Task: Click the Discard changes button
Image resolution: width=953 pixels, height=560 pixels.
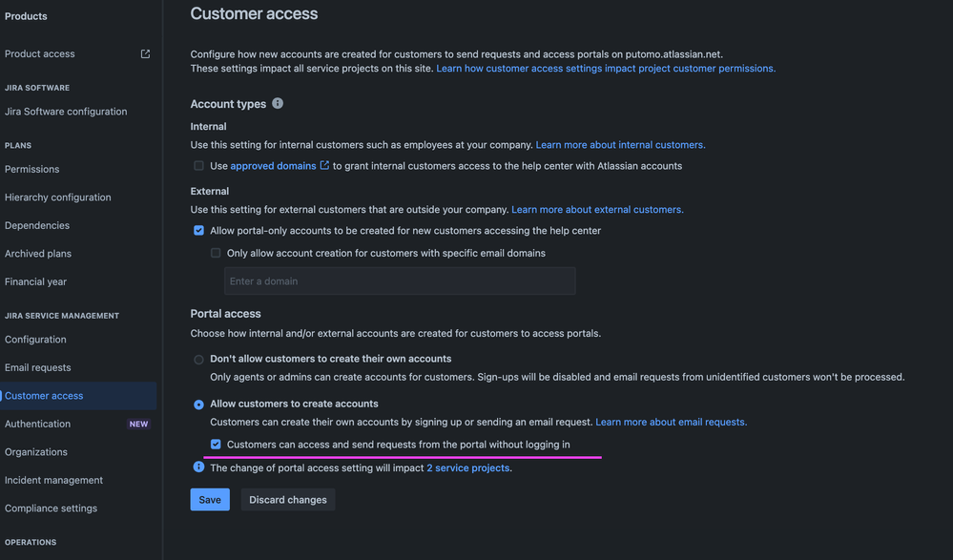Action: [x=288, y=500]
